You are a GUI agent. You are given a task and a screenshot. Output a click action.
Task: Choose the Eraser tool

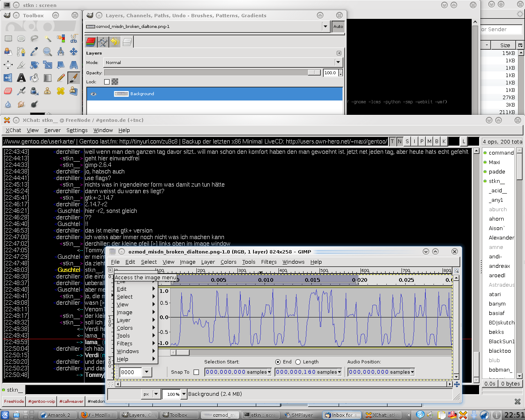click(x=8, y=91)
